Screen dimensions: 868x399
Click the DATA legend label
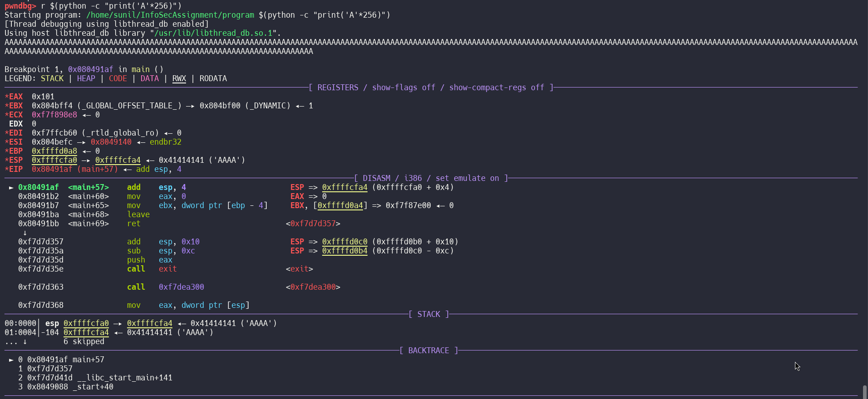[x=149, y=78]
